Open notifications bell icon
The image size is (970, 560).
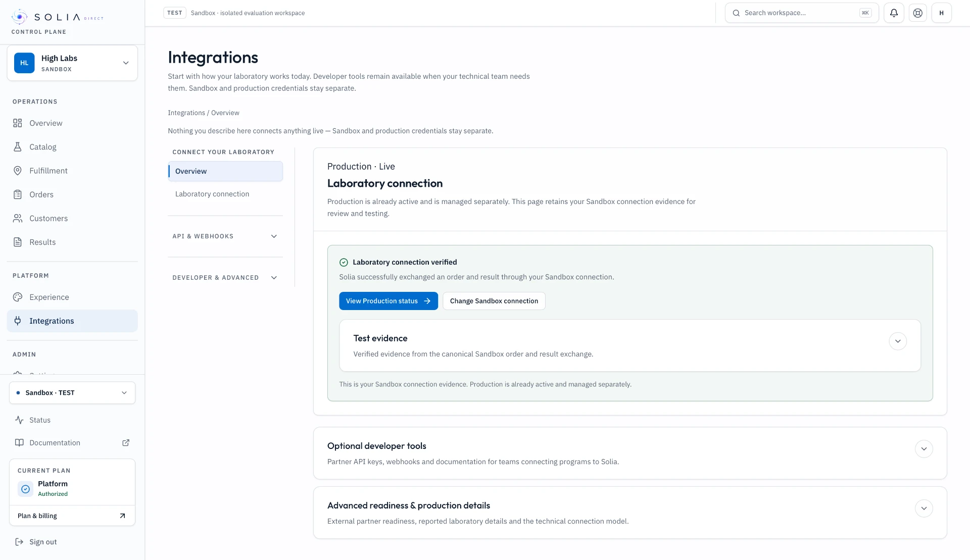click(x=894, y=13)
